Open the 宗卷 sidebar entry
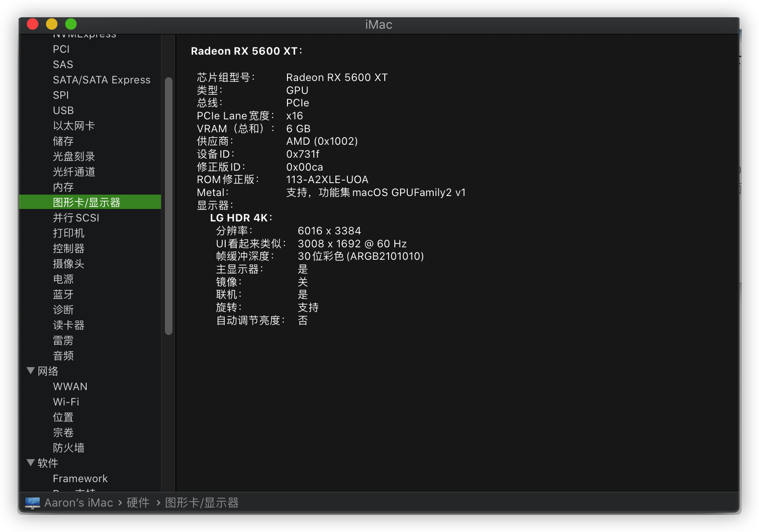Image resolution: width=759 pixels, height=532 pixels. pos(63,432)
